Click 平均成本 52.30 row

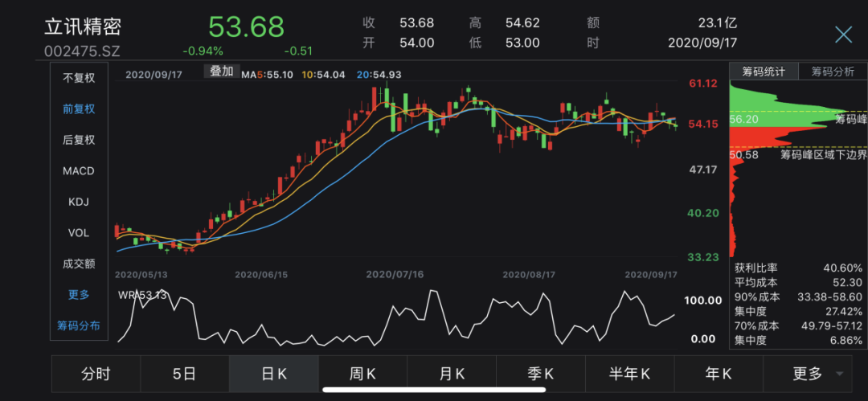[798, 283]
